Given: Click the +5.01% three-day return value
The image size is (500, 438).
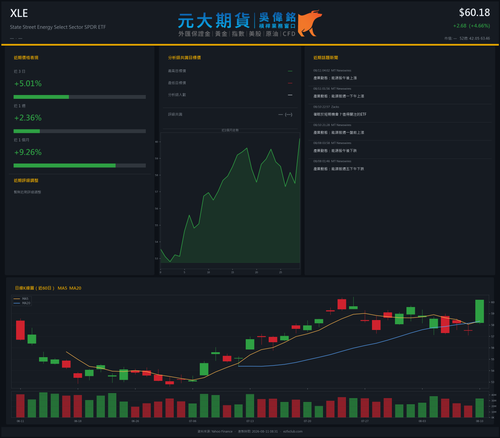Looking at the screenshot, I should click(x=28, y=83).
